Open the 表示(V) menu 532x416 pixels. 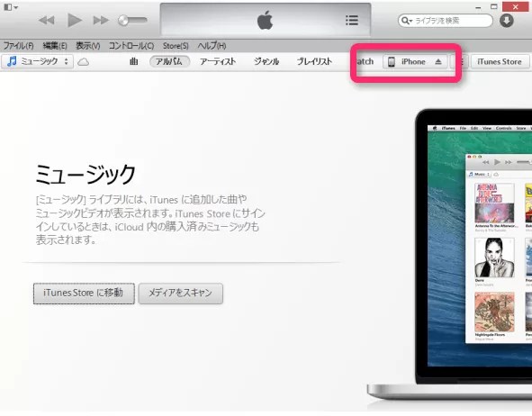[87, 45]
